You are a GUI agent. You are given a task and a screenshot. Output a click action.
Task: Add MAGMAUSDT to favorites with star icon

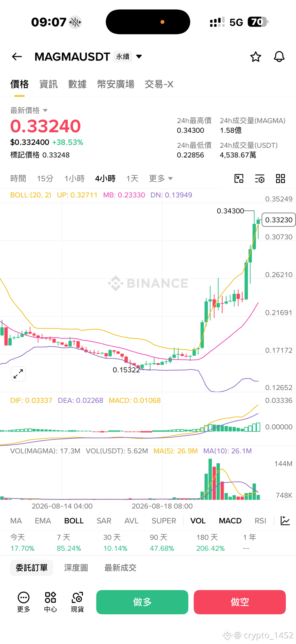click(256, 57)
